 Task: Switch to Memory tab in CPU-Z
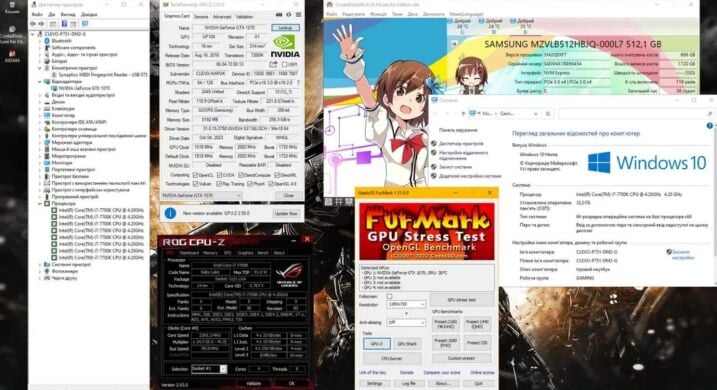click(210, 252)
